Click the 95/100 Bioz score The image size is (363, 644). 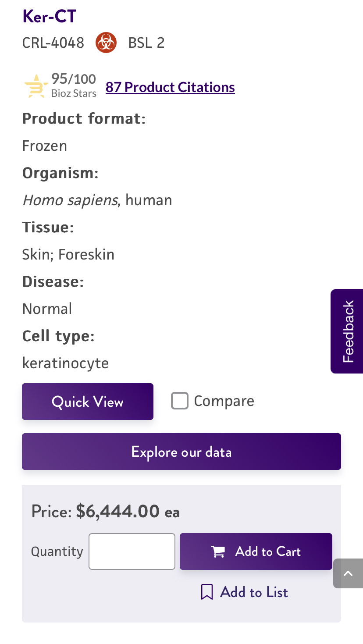point(73,79)
